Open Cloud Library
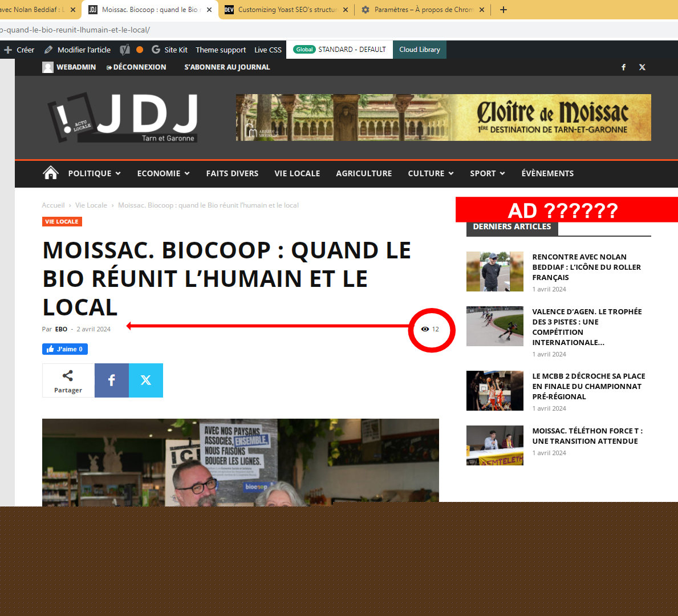 (x=420, y=49)
